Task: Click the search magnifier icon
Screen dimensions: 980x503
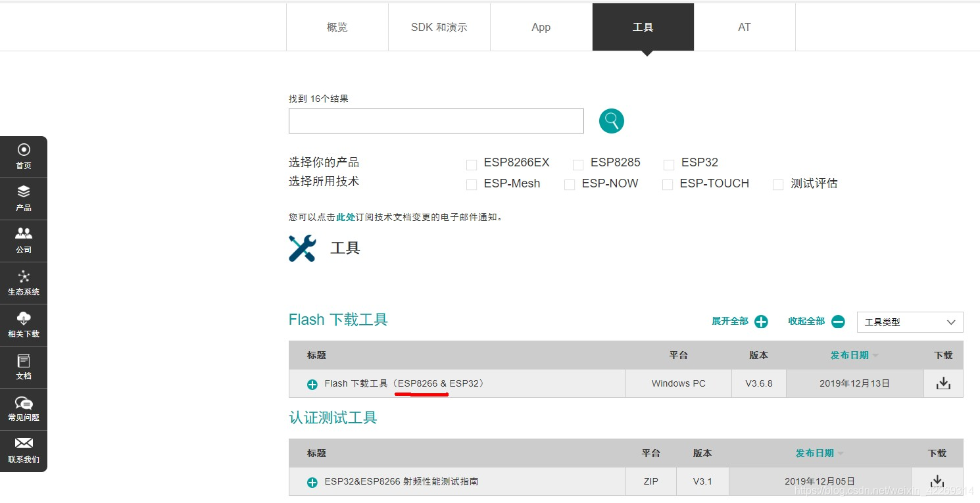Action: coord(610,121)
